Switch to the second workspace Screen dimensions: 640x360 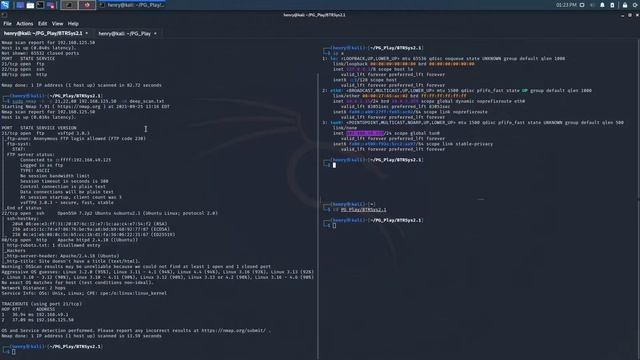click(87, 5)
